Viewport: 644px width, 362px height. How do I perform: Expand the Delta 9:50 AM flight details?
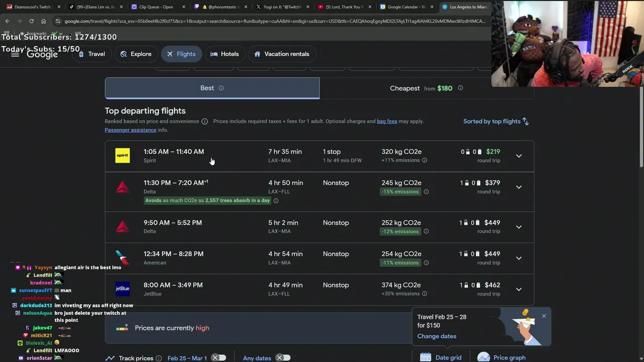(519, 227)
